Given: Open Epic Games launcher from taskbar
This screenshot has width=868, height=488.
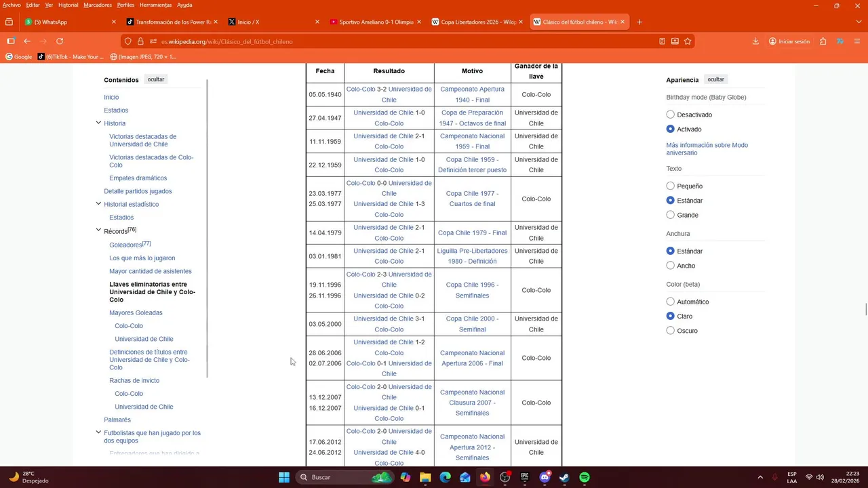Looking at the screenshot, I should click(525, 477).
